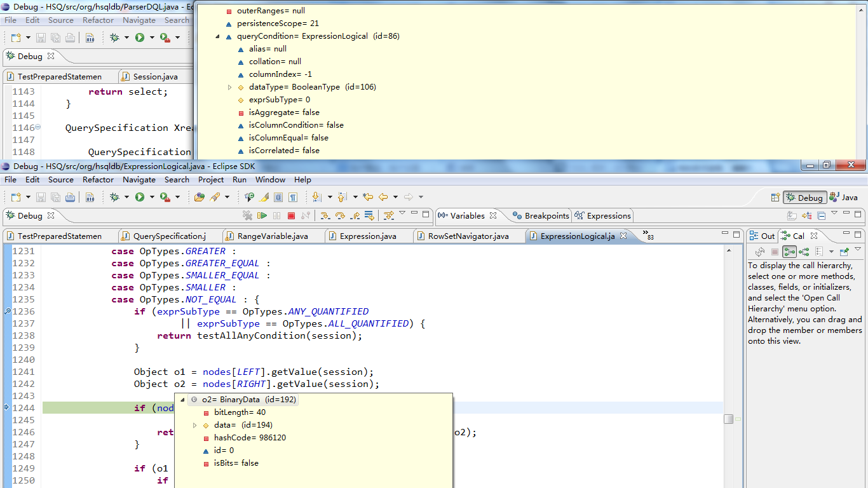Click the editor vertical scrollbar up arrow
The image size is (868, 488).
[729, 251]
